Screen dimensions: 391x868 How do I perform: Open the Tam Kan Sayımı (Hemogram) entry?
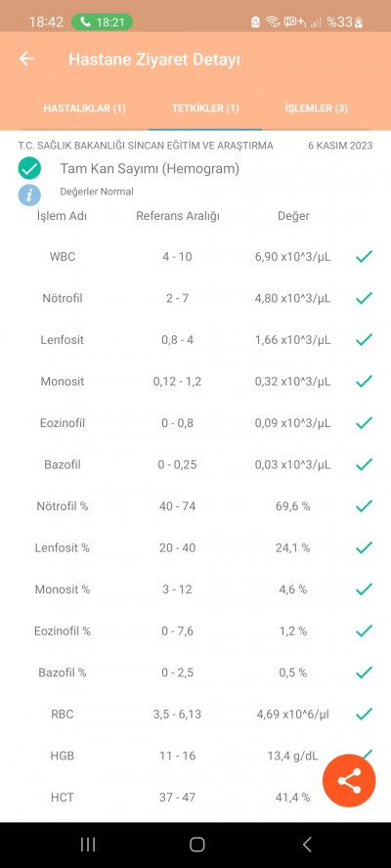150,169
